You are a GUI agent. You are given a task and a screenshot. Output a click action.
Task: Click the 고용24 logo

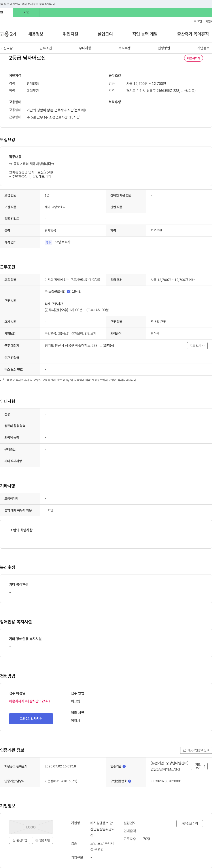(8, 34)
